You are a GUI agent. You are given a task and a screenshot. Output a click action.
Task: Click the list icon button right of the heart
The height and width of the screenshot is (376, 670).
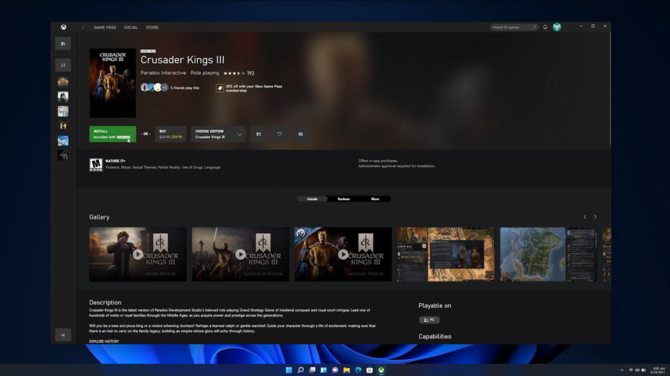(x=300, y=134)
